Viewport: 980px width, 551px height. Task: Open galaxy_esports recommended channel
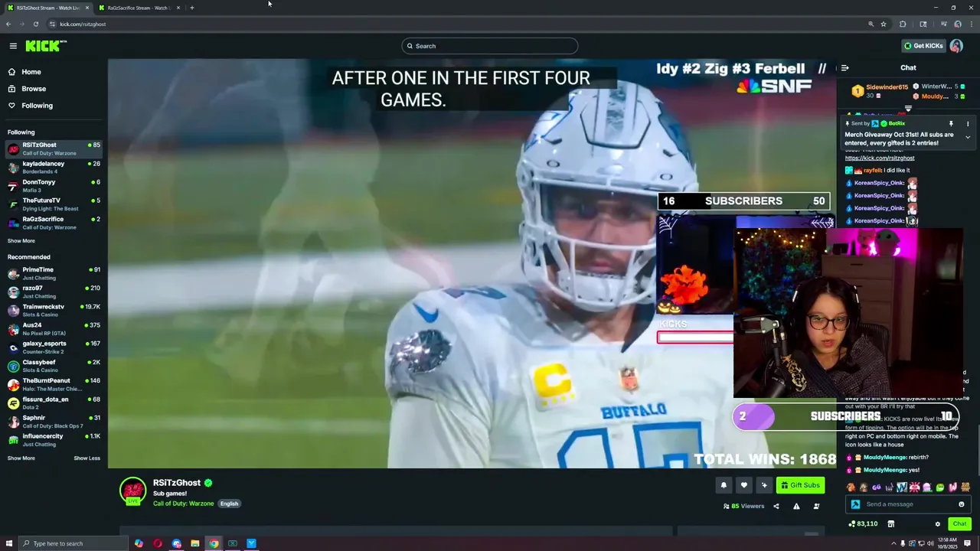click(54, 347)
